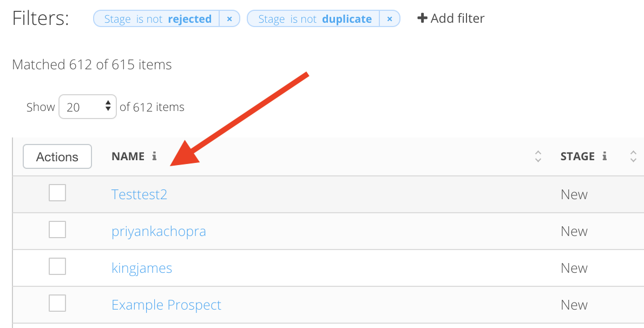Open the priyankachopra prospect link
The height and width of the screenshot is (328, 644).
click(x=159, y=231)
